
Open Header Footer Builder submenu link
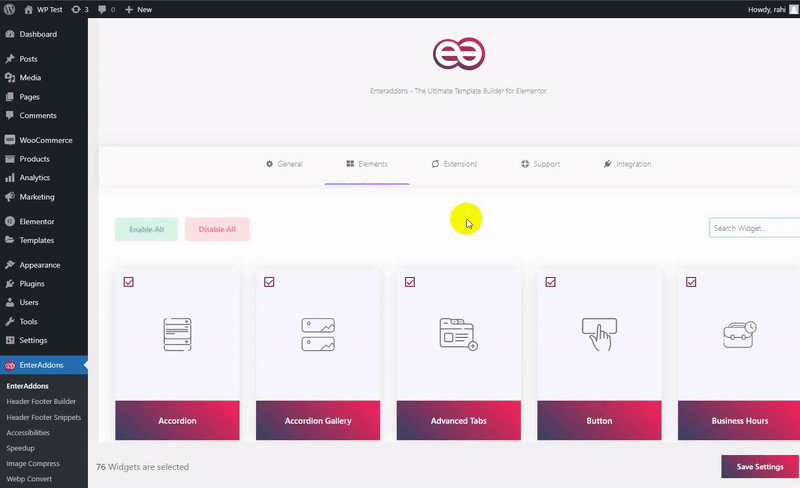pyautogui.click(x=41, y=401)
